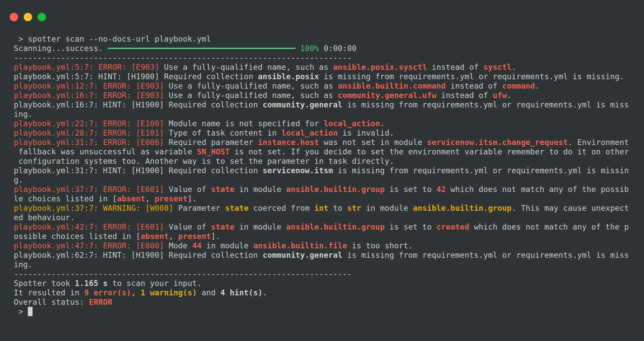
Task: Click the '9 error(s)' summary count
Action: coord(107,293)
